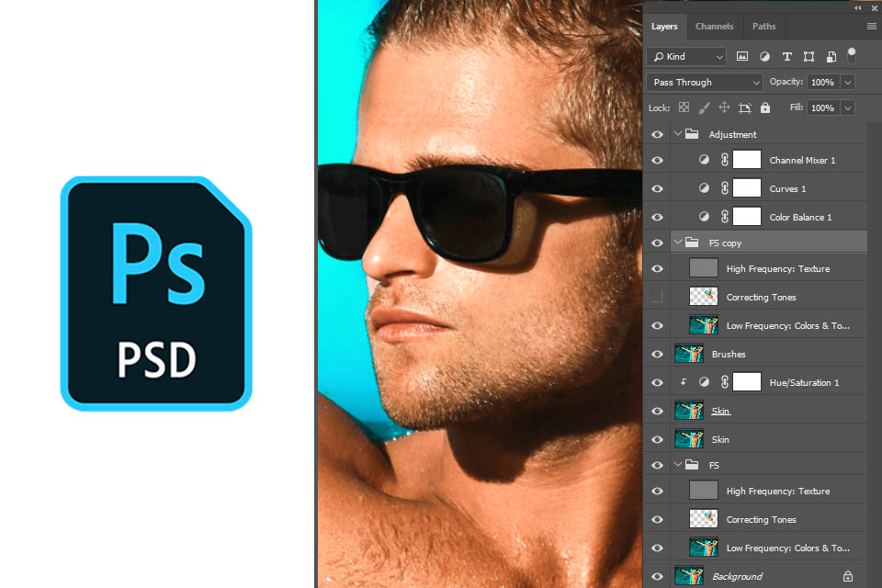The image size is (882, 588).
Task: Collapse the panel with the double arrows
Action: 856,7
